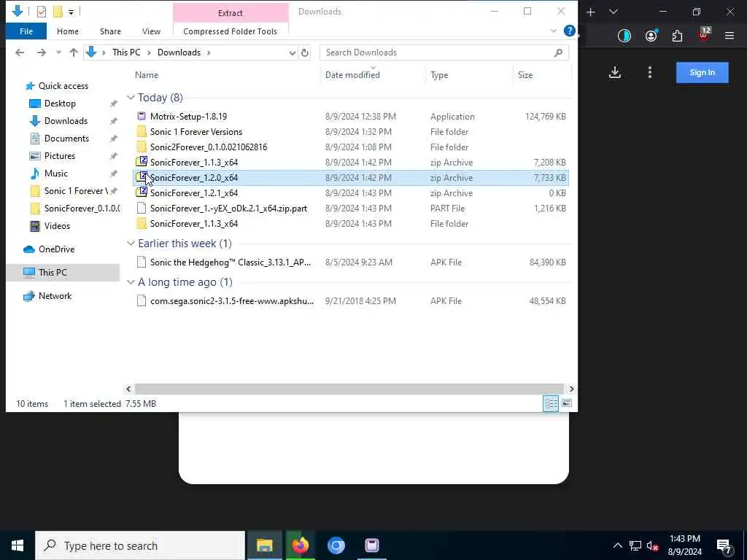Click Firefox on the taskbar
Viewport: 747px width, 560px height.
300,545
